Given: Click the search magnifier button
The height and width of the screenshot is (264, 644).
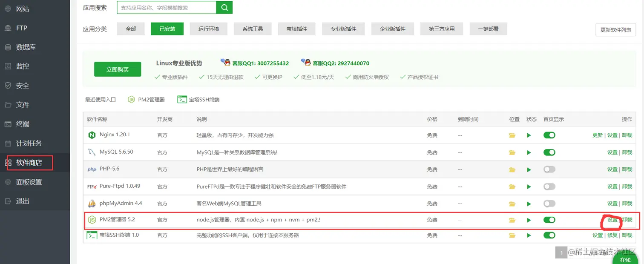Looking at the screenshot, I should 224,7.
